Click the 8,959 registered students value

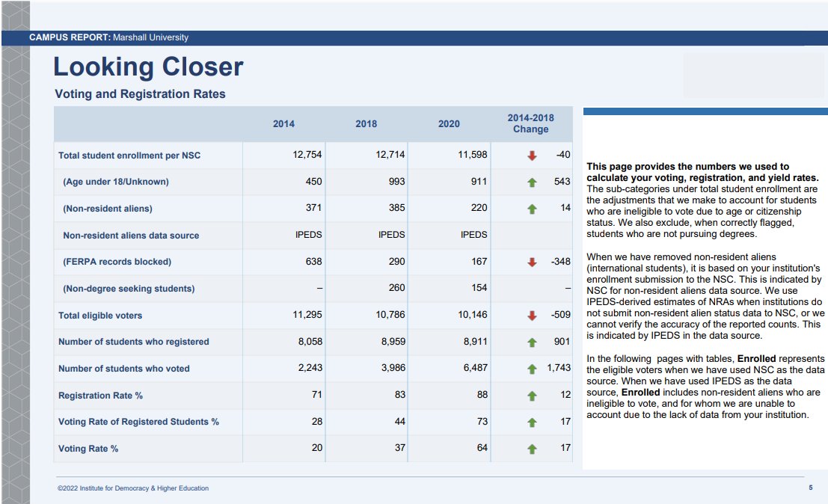click(x=393, y=342)
